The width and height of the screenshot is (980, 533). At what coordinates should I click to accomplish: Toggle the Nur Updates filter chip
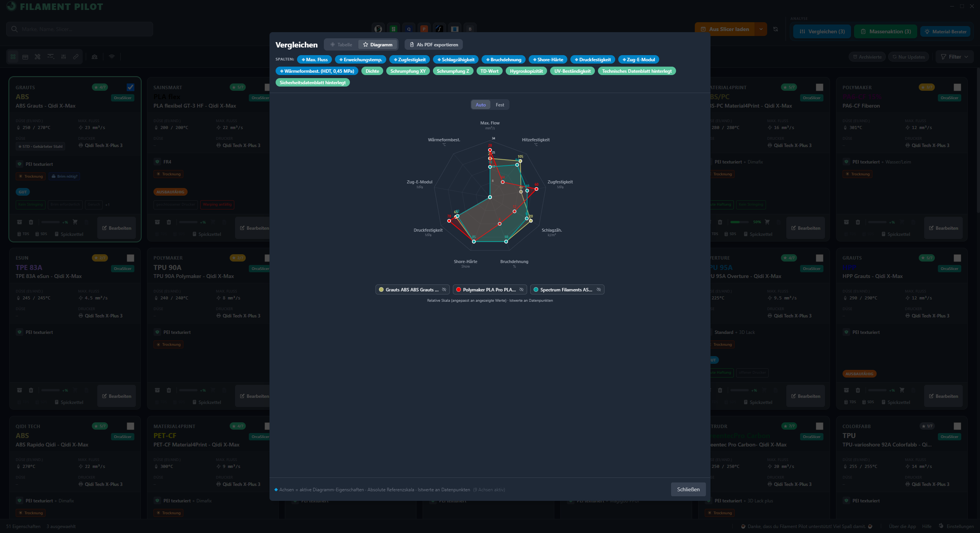coord(908,57)
